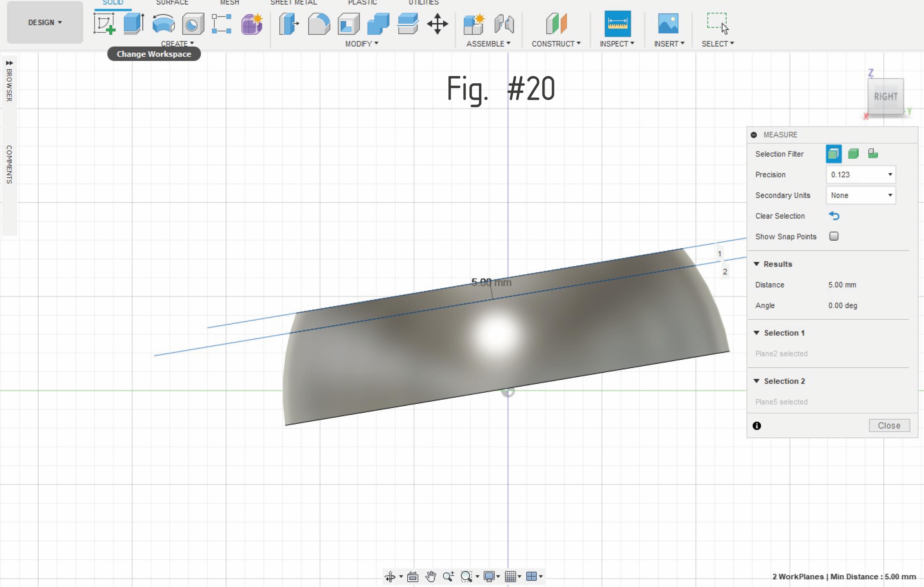Viewport: 924px width, 587px height.
Task: Open the DESIGN workspace button
Action: [x=45, y=22]
